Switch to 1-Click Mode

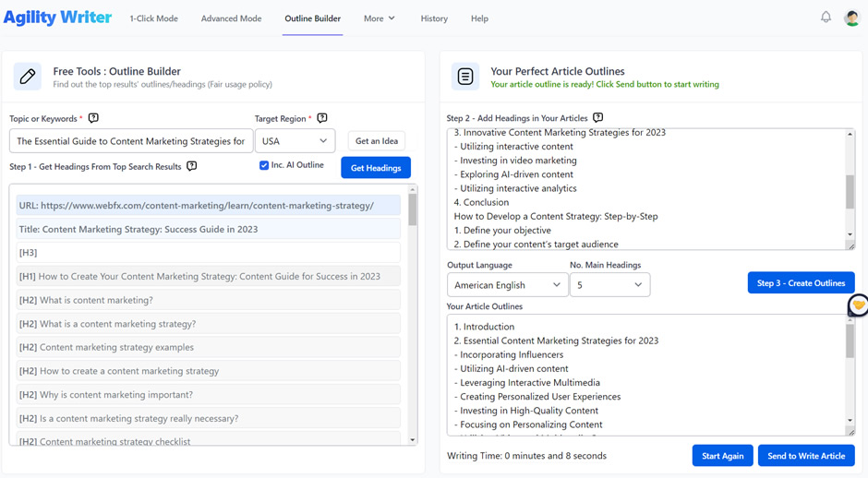point(154,18)
